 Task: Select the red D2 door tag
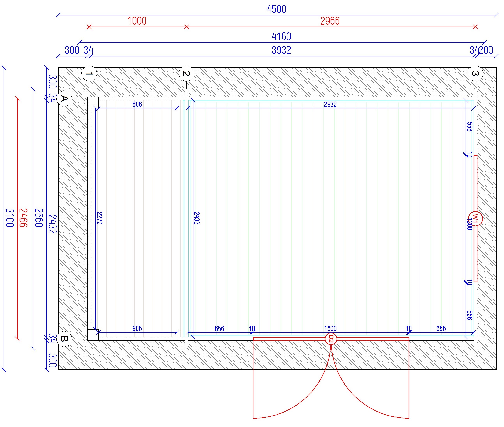coord(331,339)
